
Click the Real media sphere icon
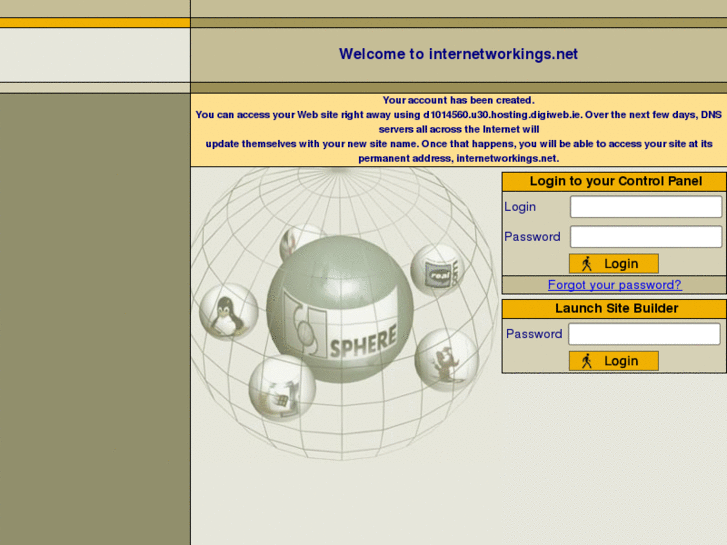(x=437, y=271)
